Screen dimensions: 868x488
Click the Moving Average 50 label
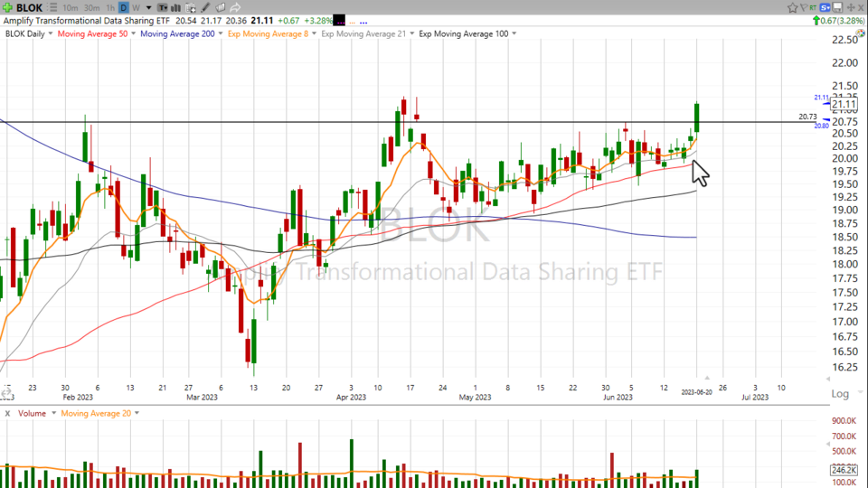92,33
